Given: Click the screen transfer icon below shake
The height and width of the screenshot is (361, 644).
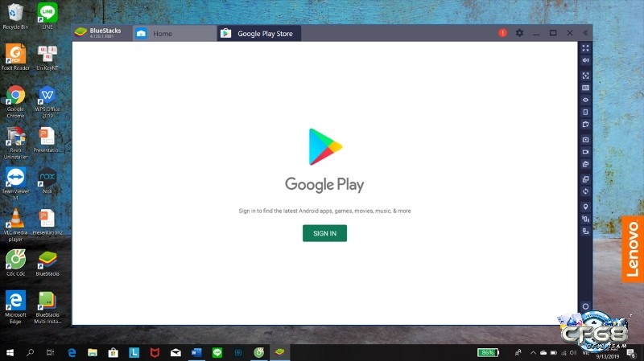Looking at the screenshot, I should (585, 232).
